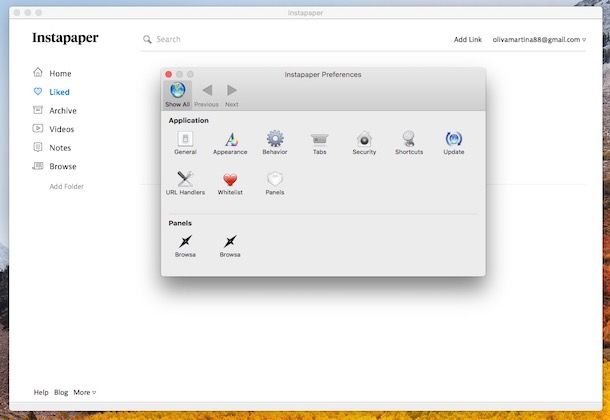Open the Help link

pyautogui.click(x=41, y=392)
